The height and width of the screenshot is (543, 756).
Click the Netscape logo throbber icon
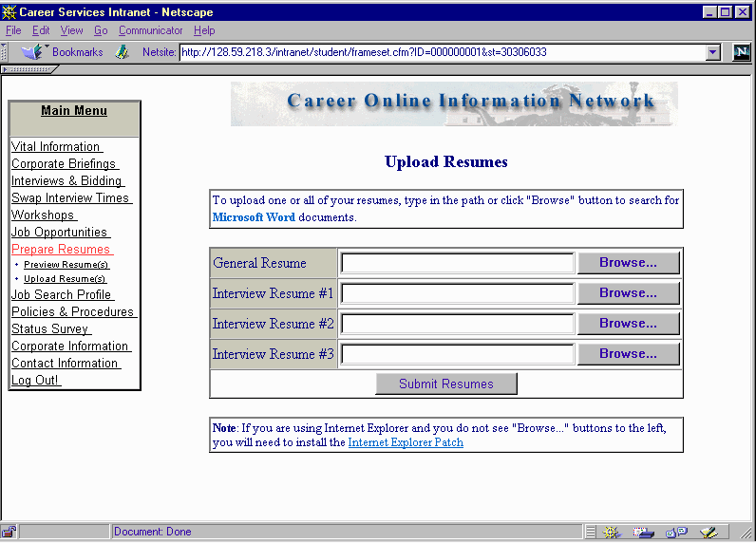[x=742, y=52]
